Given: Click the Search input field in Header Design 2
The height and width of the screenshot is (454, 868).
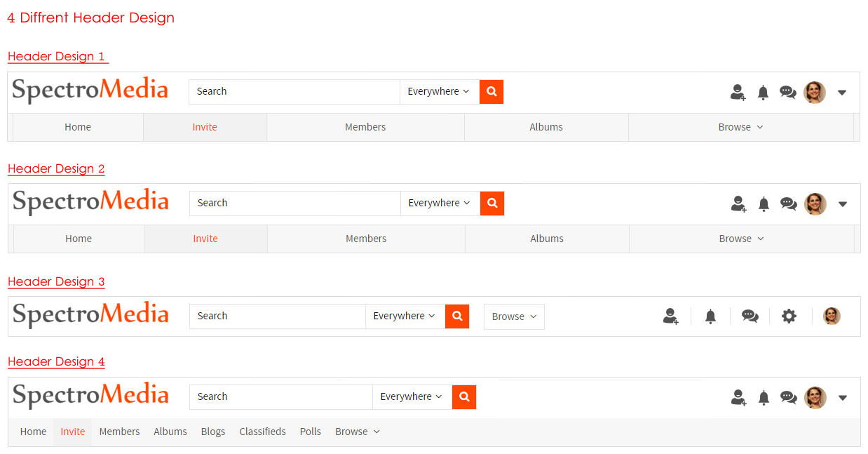Looking at the screenshot, I should pyautogui.click(x=294, y=203).
